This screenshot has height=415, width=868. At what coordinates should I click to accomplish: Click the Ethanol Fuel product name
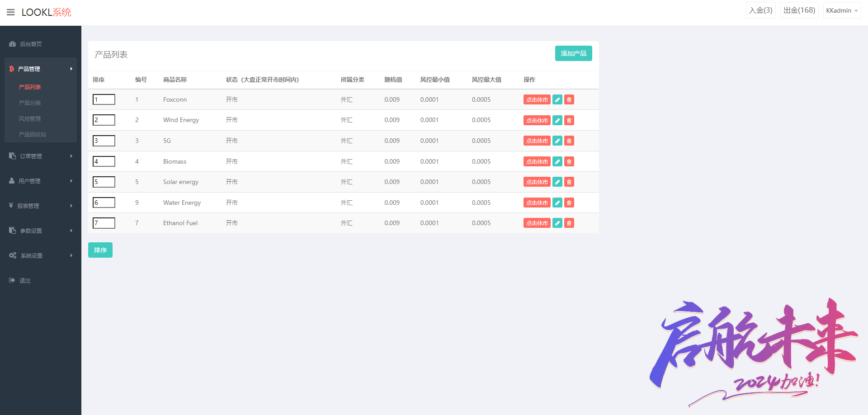coord(180,223)
